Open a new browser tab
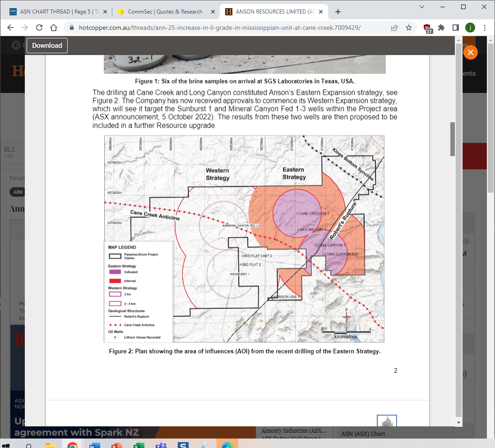 338,12
